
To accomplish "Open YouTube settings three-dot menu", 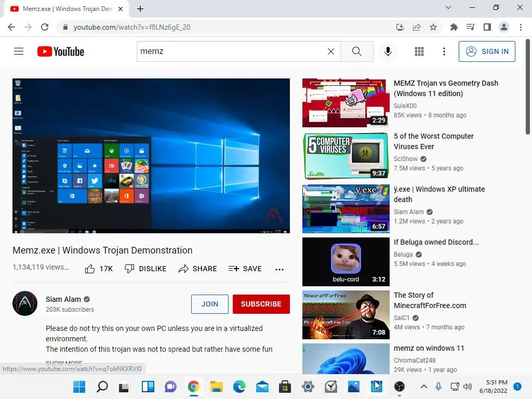I will [444, 51].
